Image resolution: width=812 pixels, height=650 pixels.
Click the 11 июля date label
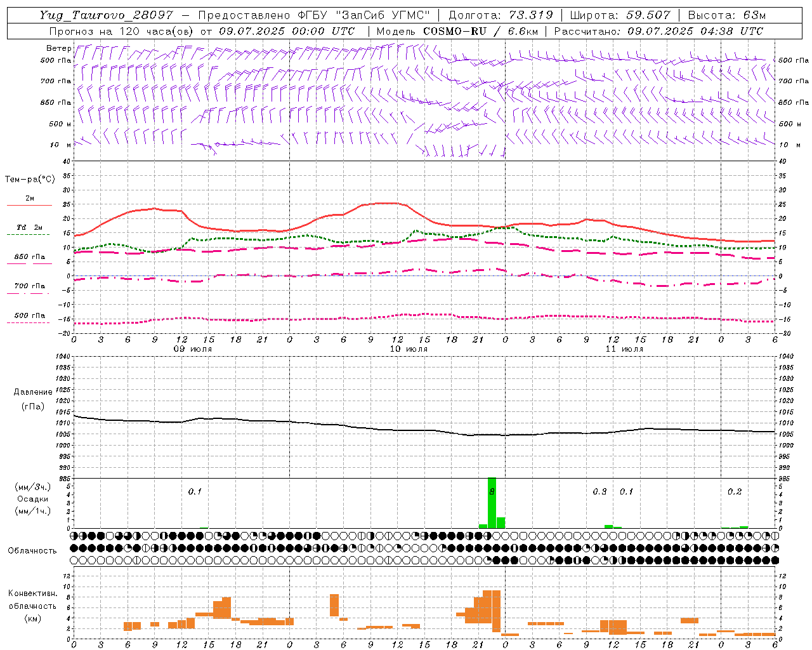tap(624, 349)
